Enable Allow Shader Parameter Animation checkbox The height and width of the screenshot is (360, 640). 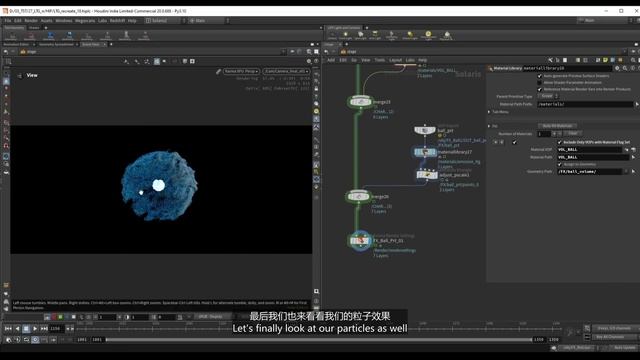point(540,82)
